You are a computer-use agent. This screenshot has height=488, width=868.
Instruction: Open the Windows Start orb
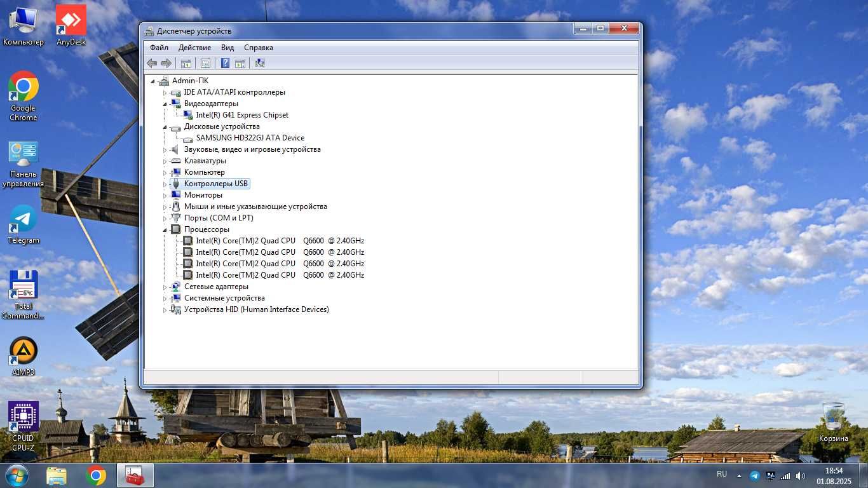16,475
